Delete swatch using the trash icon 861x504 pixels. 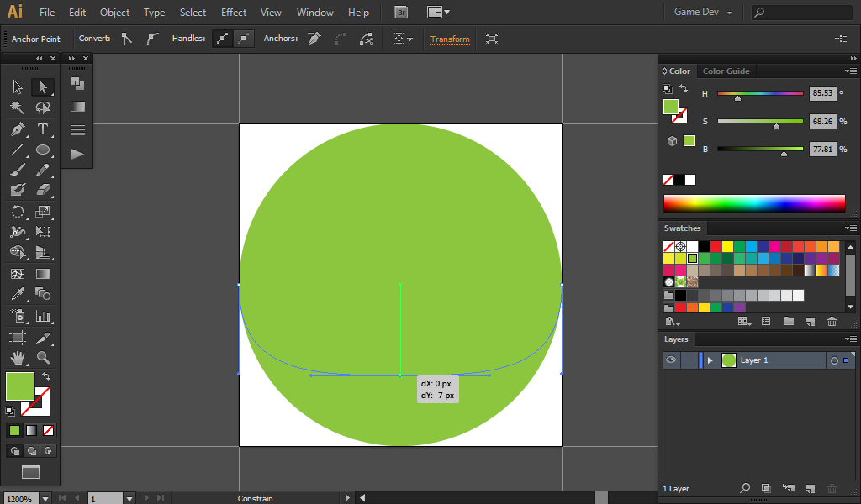coord(832,322)
